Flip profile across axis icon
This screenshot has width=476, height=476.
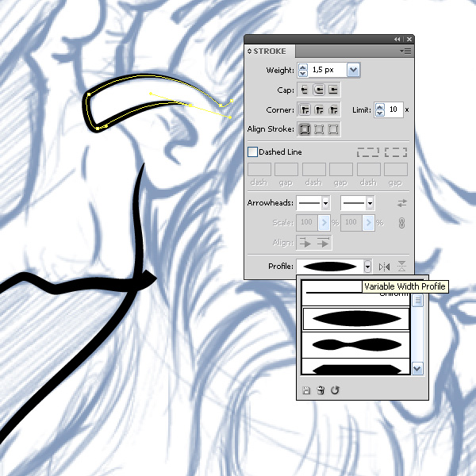tap(401, 267)
